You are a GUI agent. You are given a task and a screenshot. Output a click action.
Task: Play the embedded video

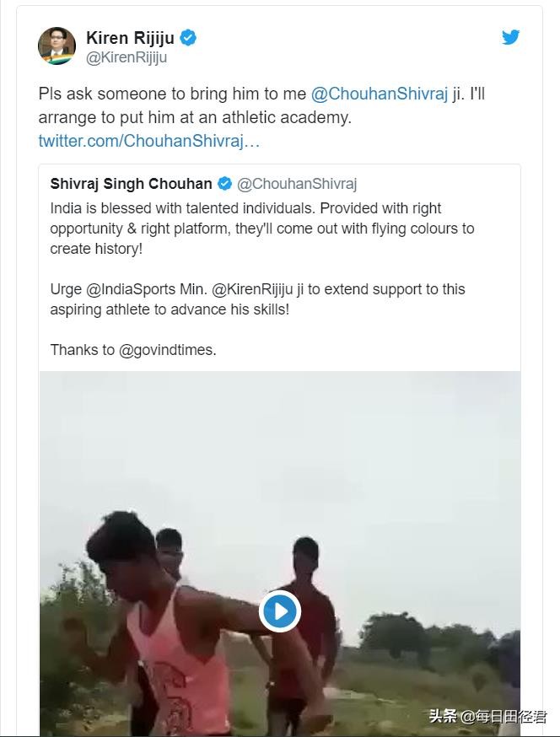tap(280, 611)
